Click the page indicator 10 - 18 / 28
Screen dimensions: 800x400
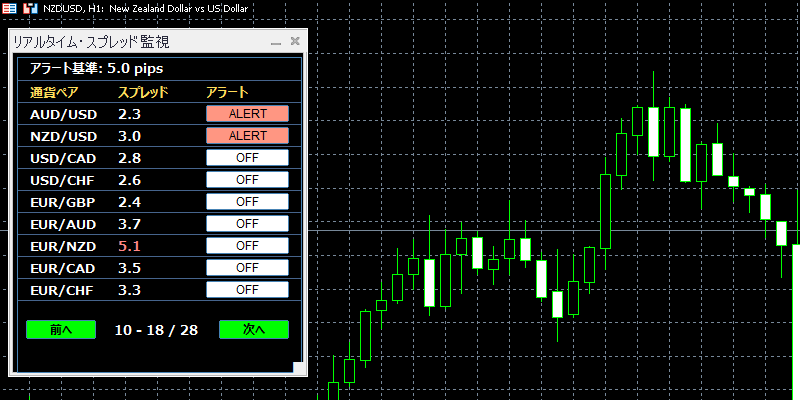pyautogui.click(x=156, y=330)
